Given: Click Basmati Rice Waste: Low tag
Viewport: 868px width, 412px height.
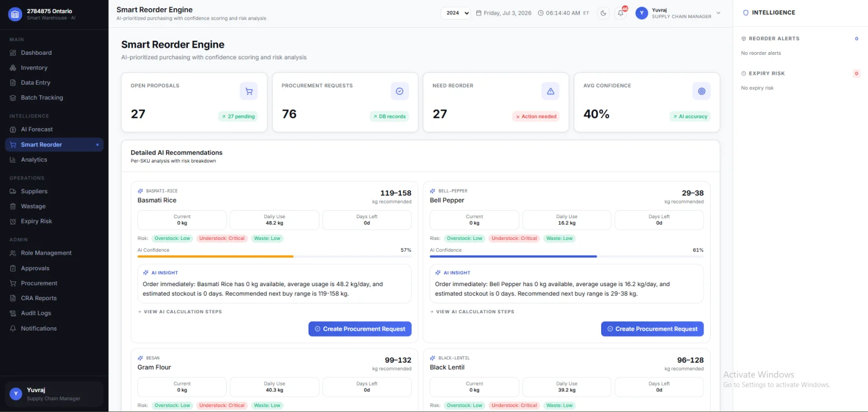Looking at the screenshot, I should click(x=267, y=238).
